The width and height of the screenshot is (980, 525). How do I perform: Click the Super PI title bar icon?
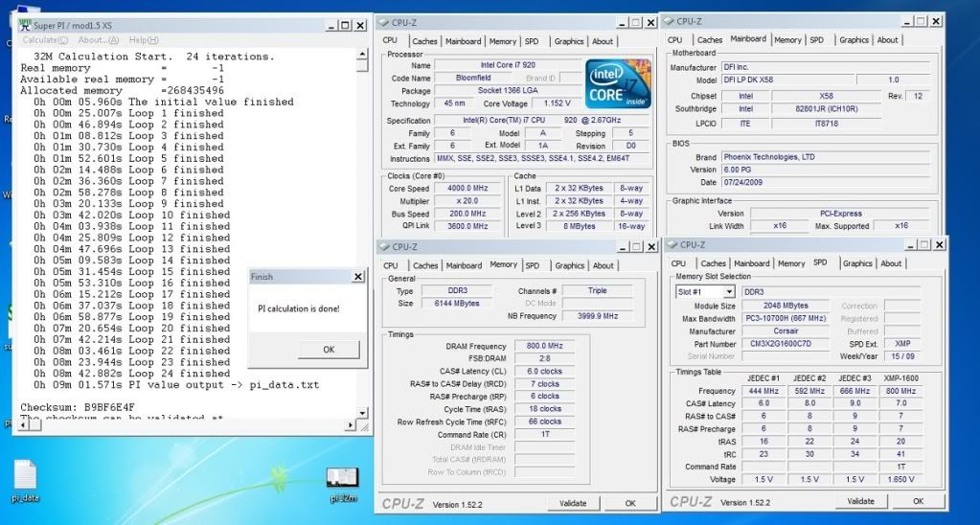[23, 25]
